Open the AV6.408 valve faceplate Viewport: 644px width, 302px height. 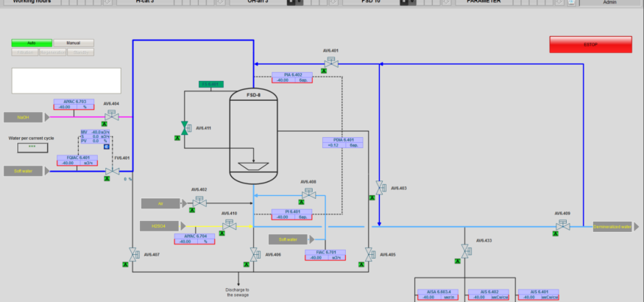[x=309, y=194]
